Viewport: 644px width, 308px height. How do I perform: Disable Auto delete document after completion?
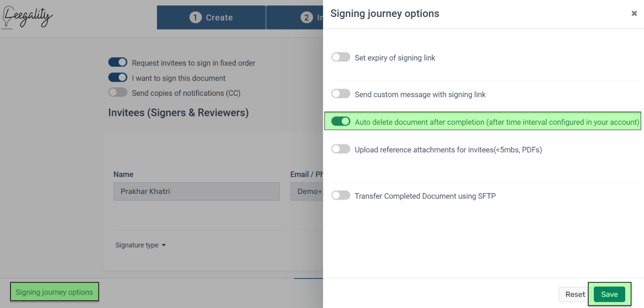point(341,121)
